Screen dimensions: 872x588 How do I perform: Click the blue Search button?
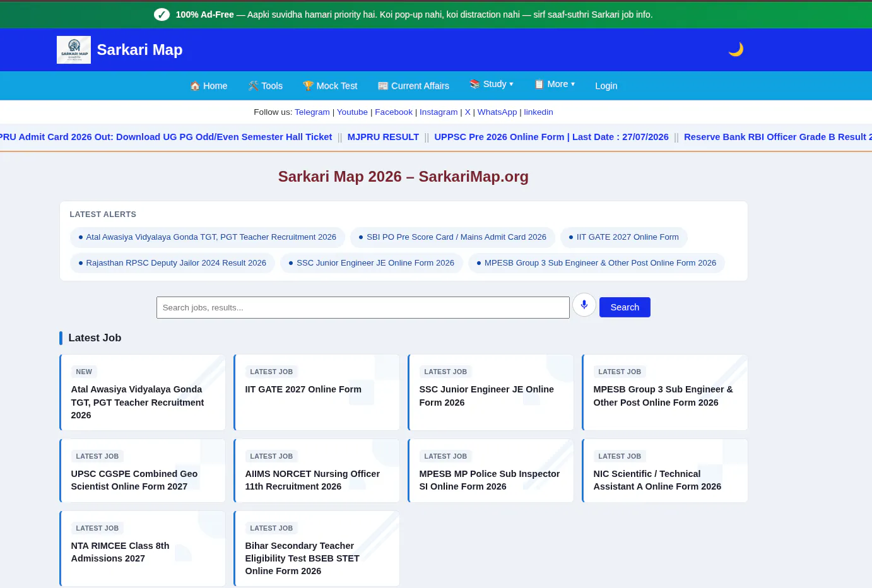(625, 307)
